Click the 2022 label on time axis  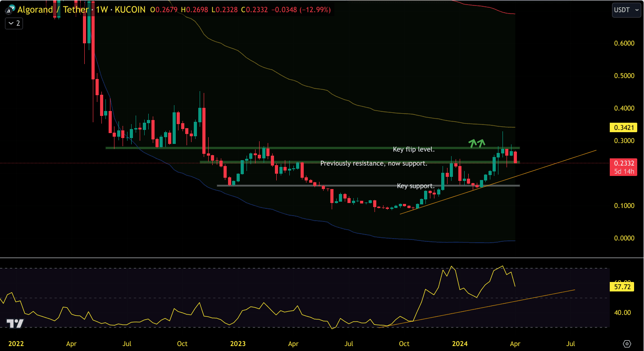tap(16, 344)
